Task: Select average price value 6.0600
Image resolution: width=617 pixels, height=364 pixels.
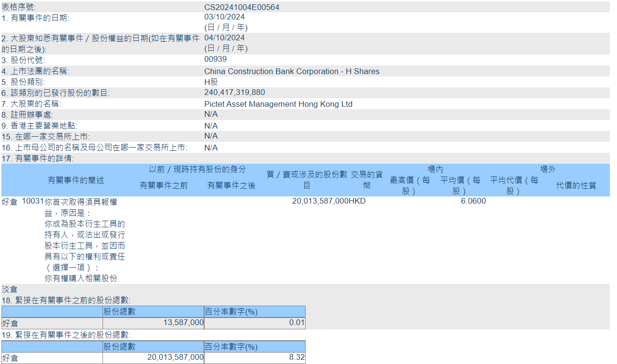Action: (474, 201)
